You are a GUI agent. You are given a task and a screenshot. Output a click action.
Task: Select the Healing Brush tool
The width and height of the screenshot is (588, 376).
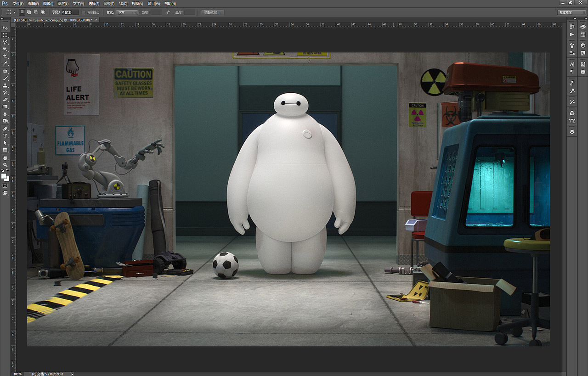[x=6, y=72]
